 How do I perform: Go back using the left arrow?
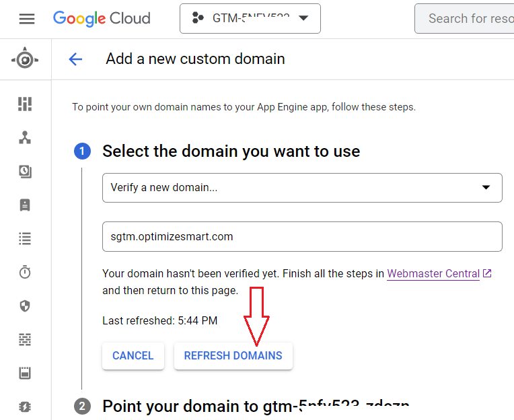coord(75,59)
